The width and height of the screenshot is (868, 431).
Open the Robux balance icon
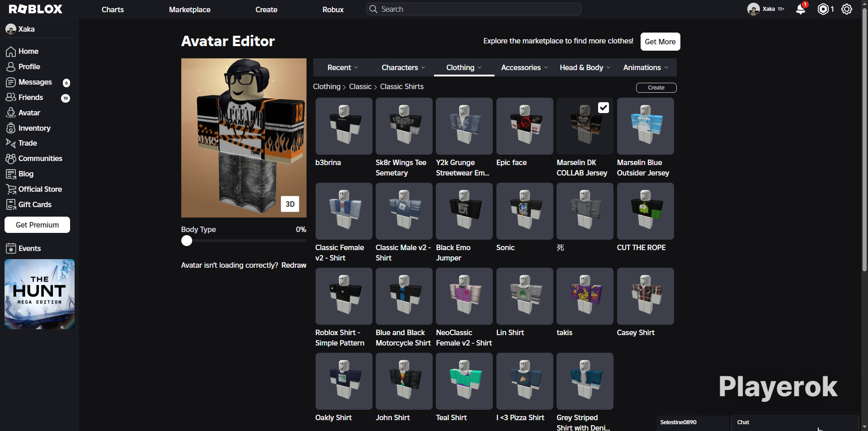click(823, 9)
